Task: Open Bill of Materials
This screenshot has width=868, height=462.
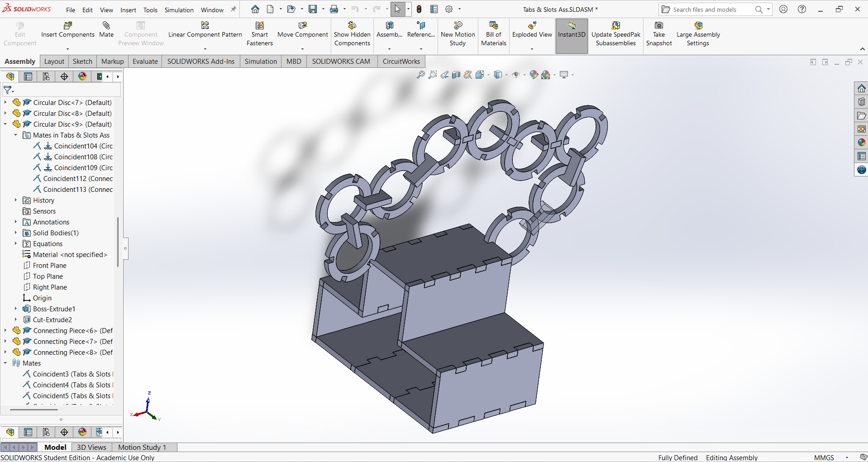Action: tap(494, 33)
